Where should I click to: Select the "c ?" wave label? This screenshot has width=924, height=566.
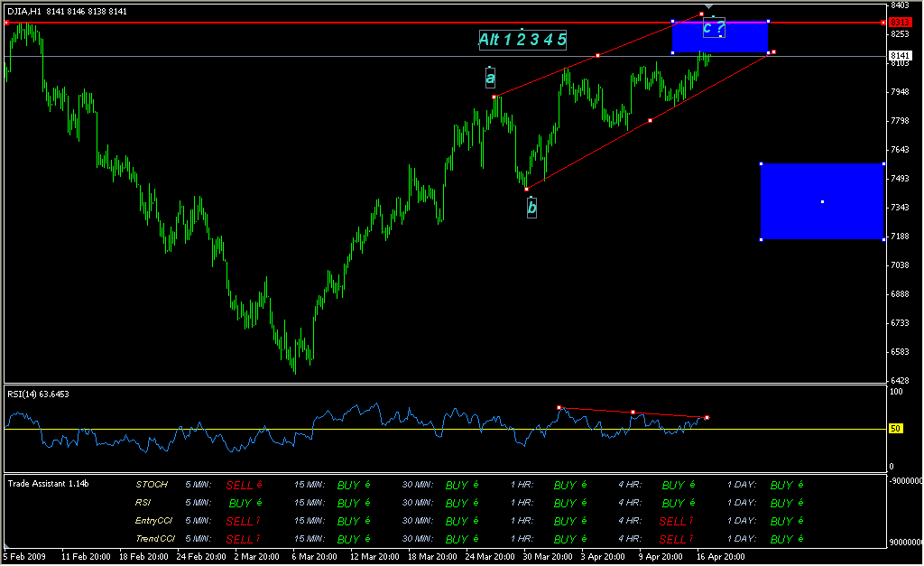tap(713, 28)
